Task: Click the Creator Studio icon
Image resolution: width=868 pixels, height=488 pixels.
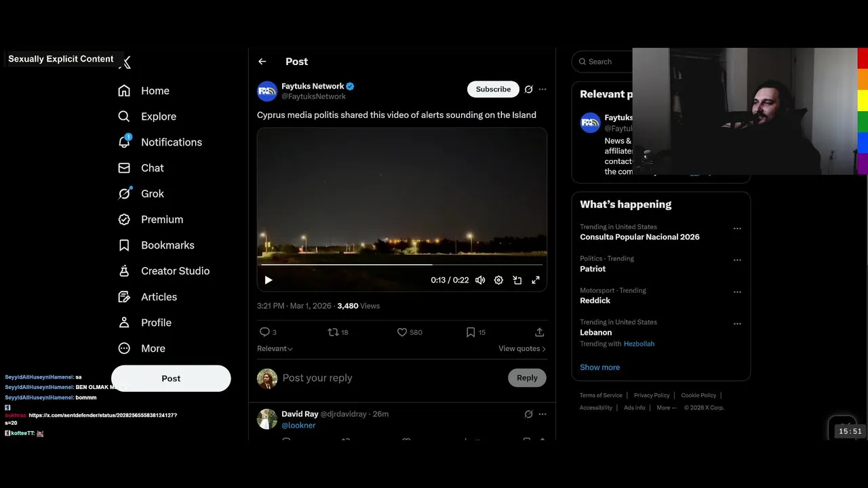Action: click(124, 271)
